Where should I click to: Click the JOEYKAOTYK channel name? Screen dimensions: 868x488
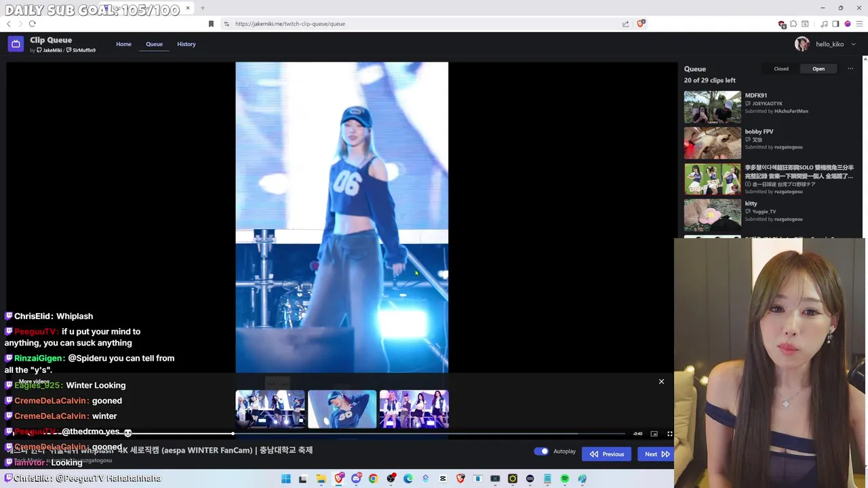(768, 104)
